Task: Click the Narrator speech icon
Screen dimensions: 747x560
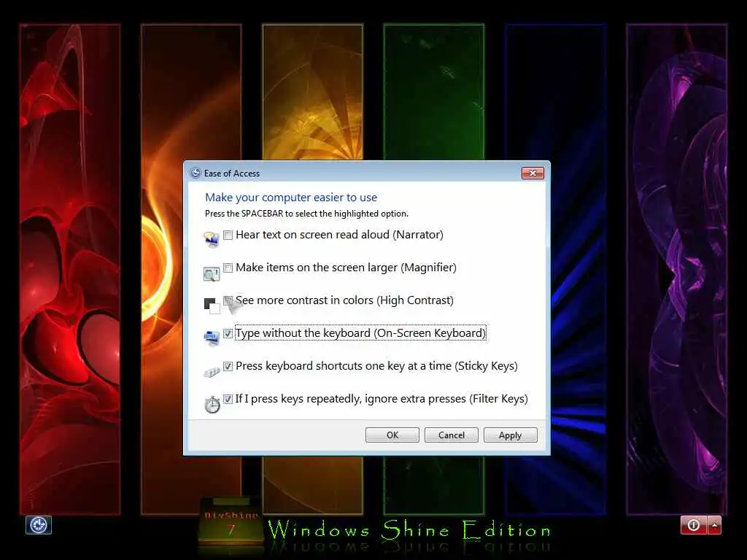Action: (x=212, y=239)
